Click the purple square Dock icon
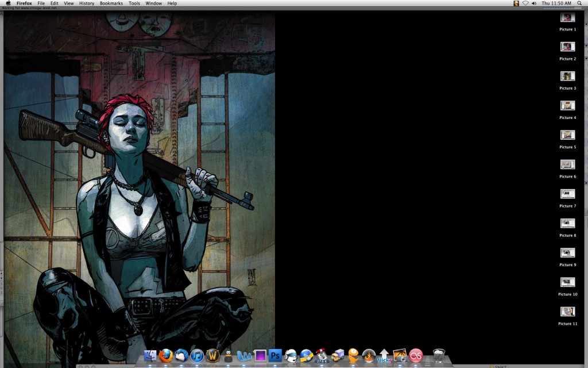The image size is (588, 368). tap(260, 355)
